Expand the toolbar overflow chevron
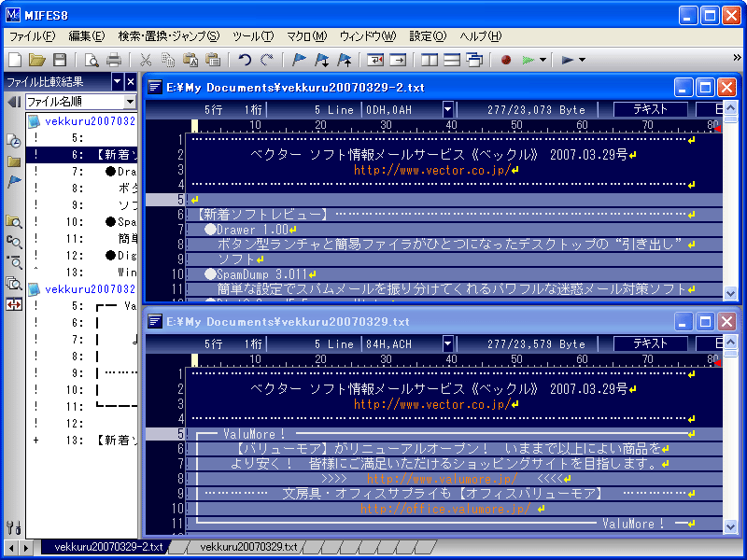Viewport: 747px width, 560px height. click(737, 58)
